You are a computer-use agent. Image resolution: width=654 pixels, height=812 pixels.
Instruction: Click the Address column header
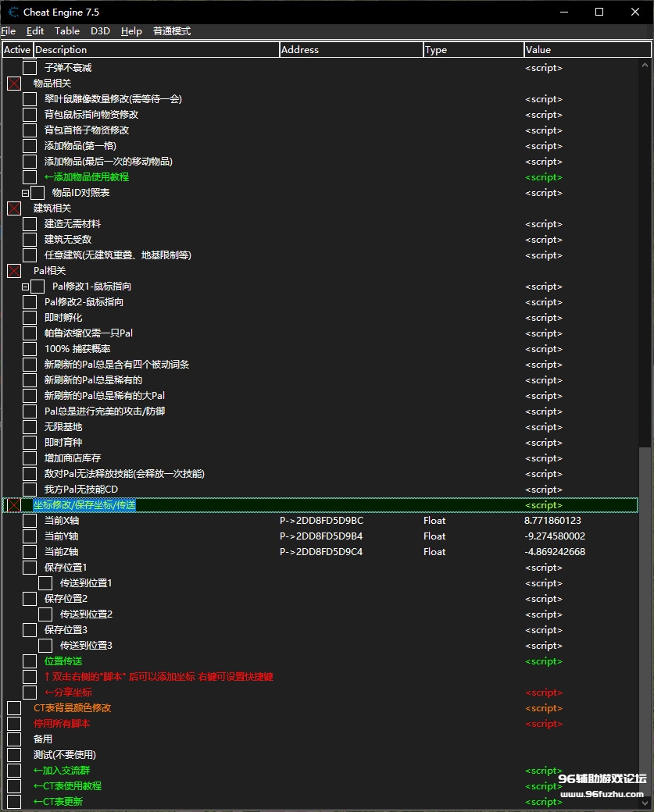point(351,50)
